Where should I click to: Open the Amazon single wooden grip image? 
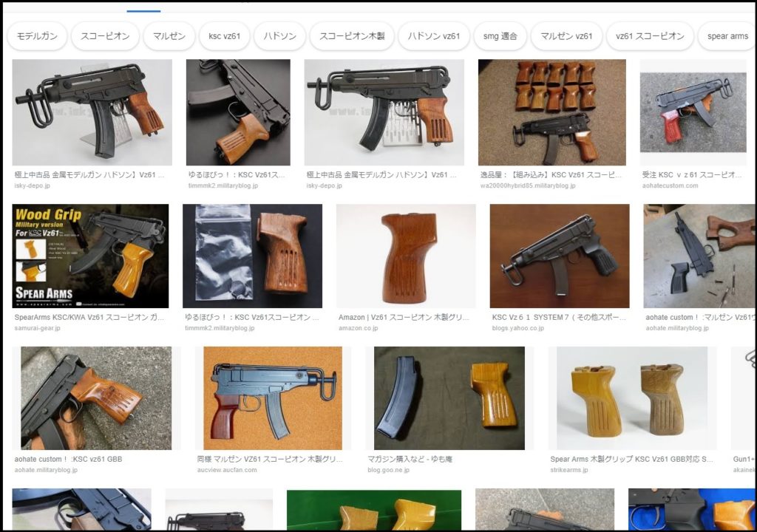406,256
